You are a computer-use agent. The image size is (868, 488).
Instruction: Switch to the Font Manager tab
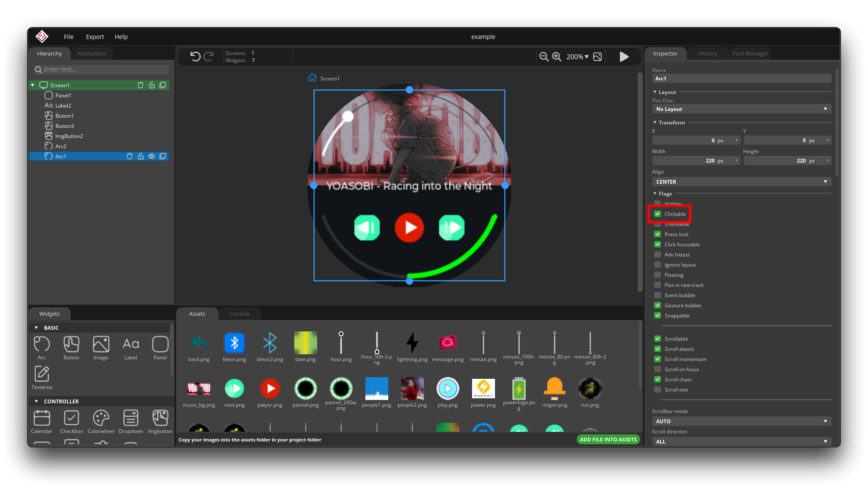coord(750,53)
